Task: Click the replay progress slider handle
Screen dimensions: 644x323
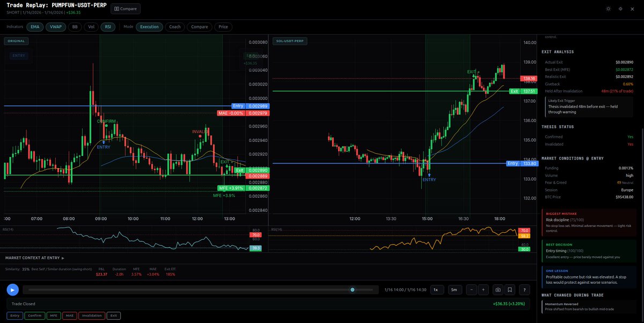Action: coord(353,290)
